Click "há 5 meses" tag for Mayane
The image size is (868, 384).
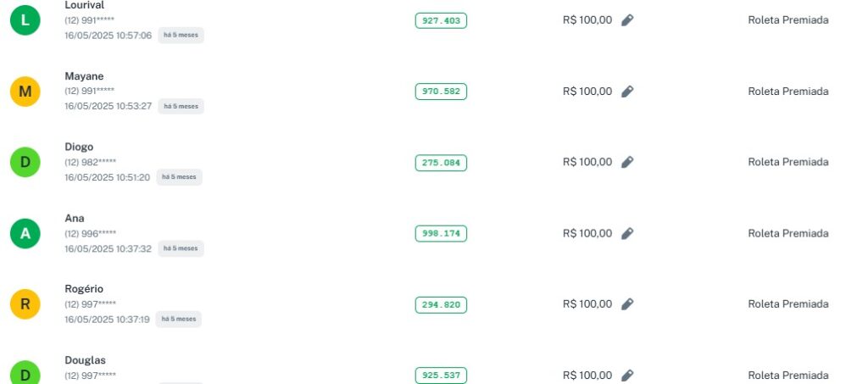coord(180,107)
